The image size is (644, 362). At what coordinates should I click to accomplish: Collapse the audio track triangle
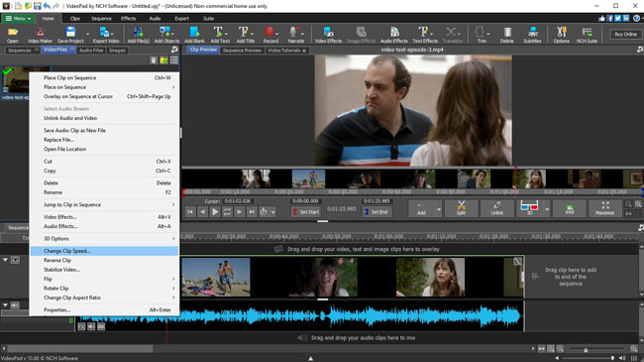(x=5, y=305)
